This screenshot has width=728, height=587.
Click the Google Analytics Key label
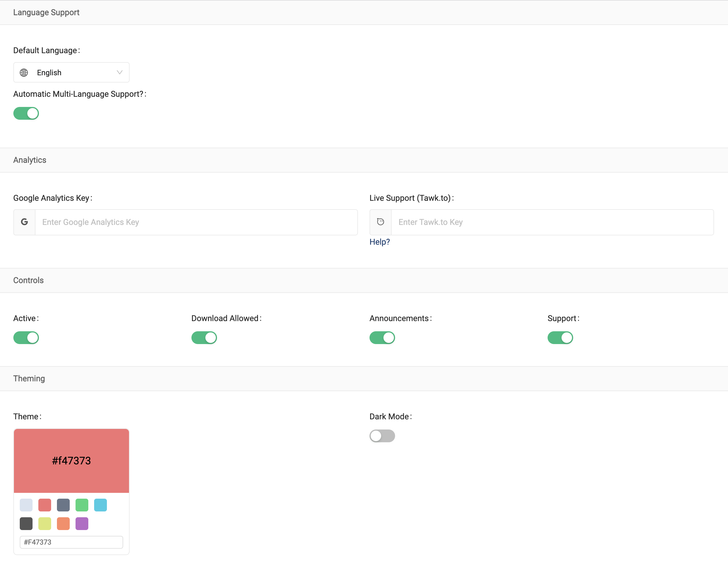tap(53, 198)
